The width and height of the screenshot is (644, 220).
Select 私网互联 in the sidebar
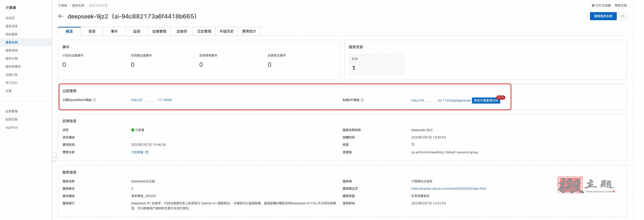12,119
